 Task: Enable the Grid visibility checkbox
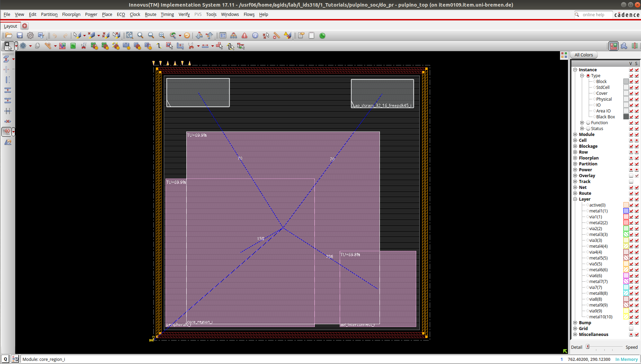coord(631,329)
